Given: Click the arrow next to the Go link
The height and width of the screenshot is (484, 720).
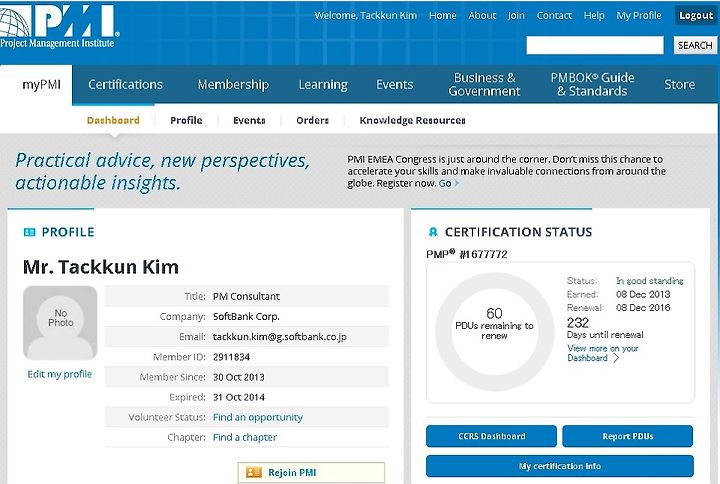Looking at the screenshot, I should point(457,183).
